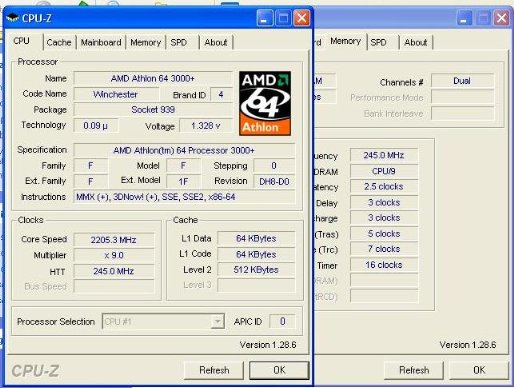
Task: Click the CPU-Z title bar icon
Action: (13, 18)
